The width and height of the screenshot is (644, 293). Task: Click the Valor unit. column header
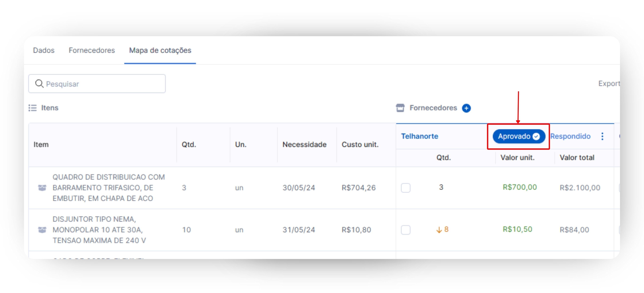517,158
